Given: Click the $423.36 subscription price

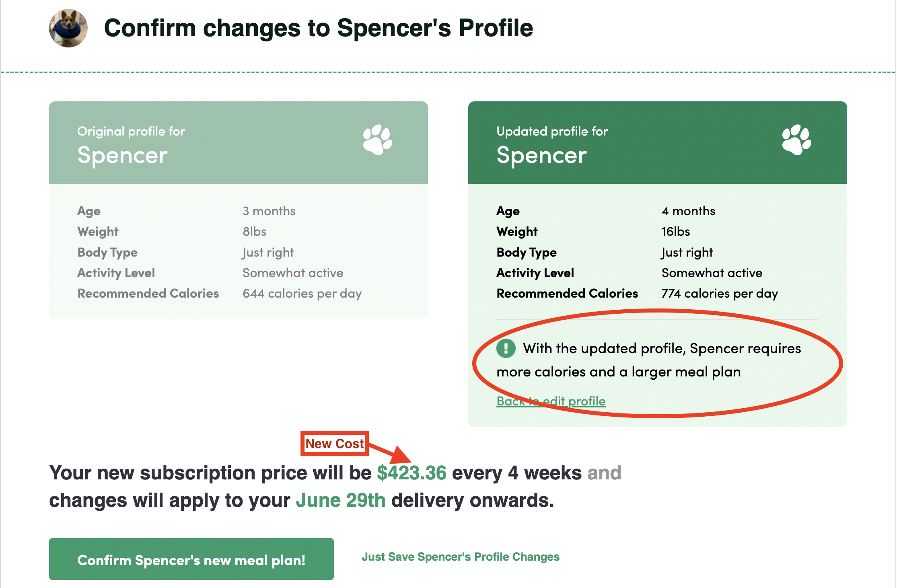Looking at the screenshot, I should [x=411, y=473].
